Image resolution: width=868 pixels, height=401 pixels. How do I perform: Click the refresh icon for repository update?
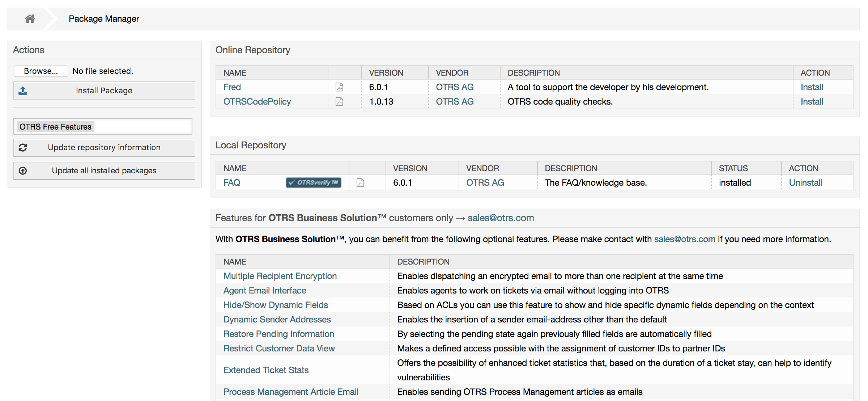point(23,148)
